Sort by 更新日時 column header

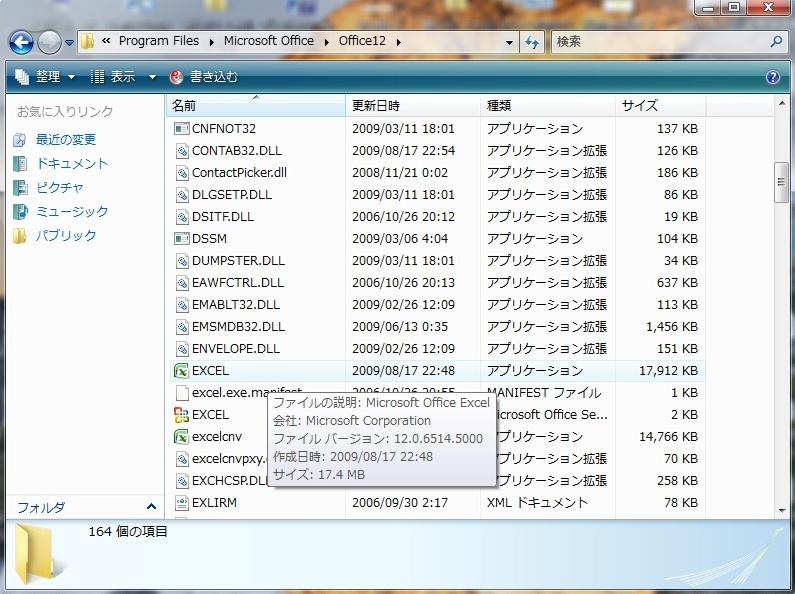coord(413,105)
